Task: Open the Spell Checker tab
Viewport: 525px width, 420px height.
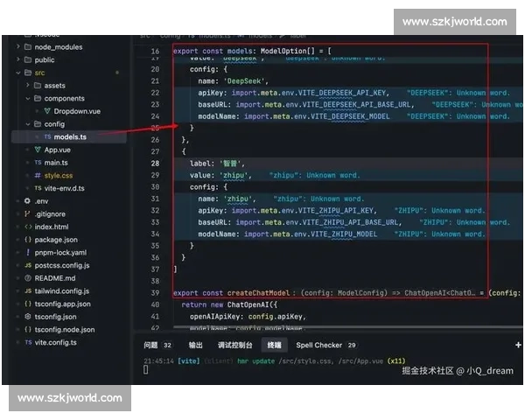Action: click(319, 345)
